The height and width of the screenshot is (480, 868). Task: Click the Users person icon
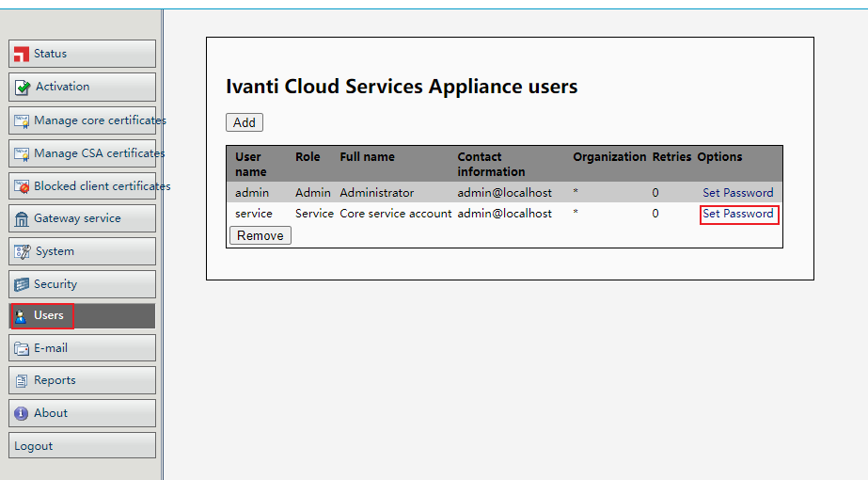coord(21,316)
